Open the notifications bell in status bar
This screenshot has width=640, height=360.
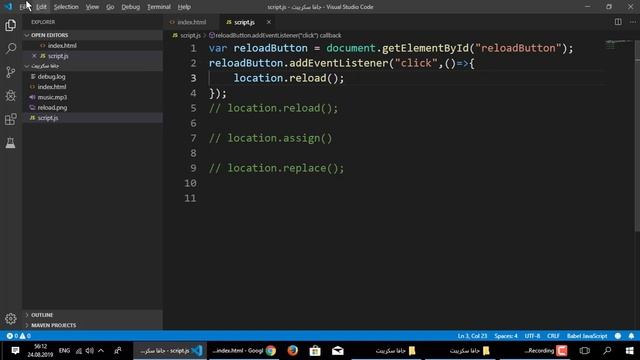[x=631, y=336]
